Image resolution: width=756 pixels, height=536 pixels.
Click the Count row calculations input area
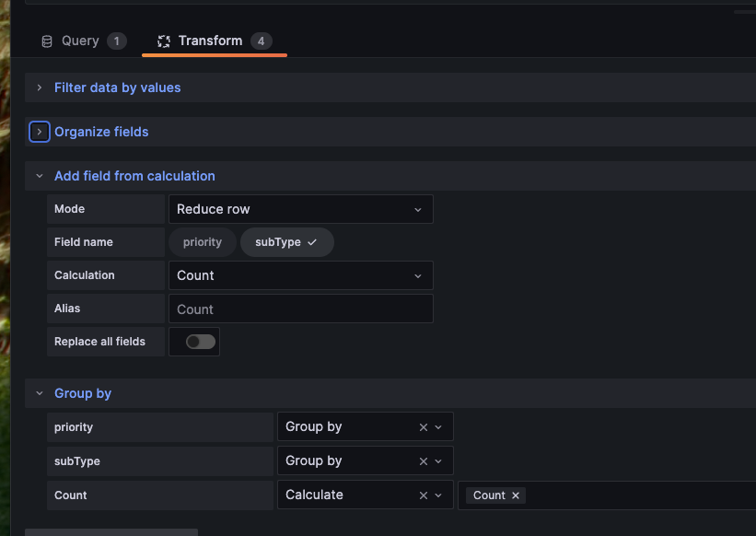(607, 495)
